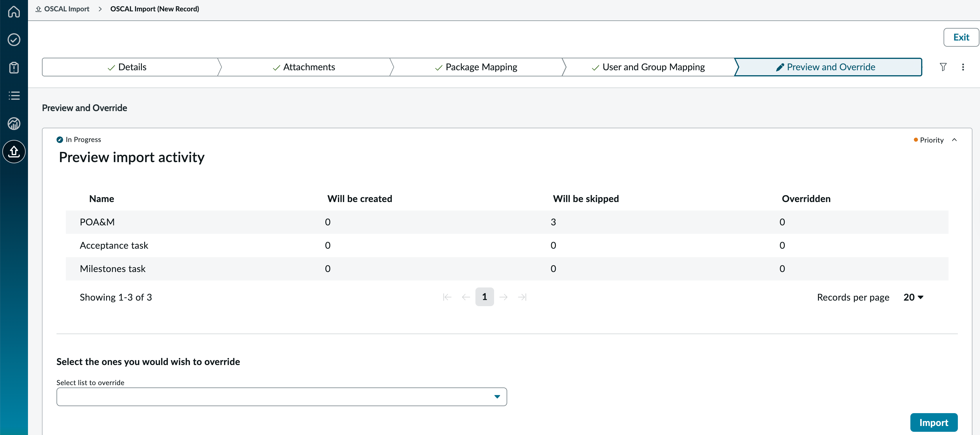This screenshot has width=980, height=435.
Task: Click the checkmark circle sidebar icon
Action: click(x=14, y=40)
